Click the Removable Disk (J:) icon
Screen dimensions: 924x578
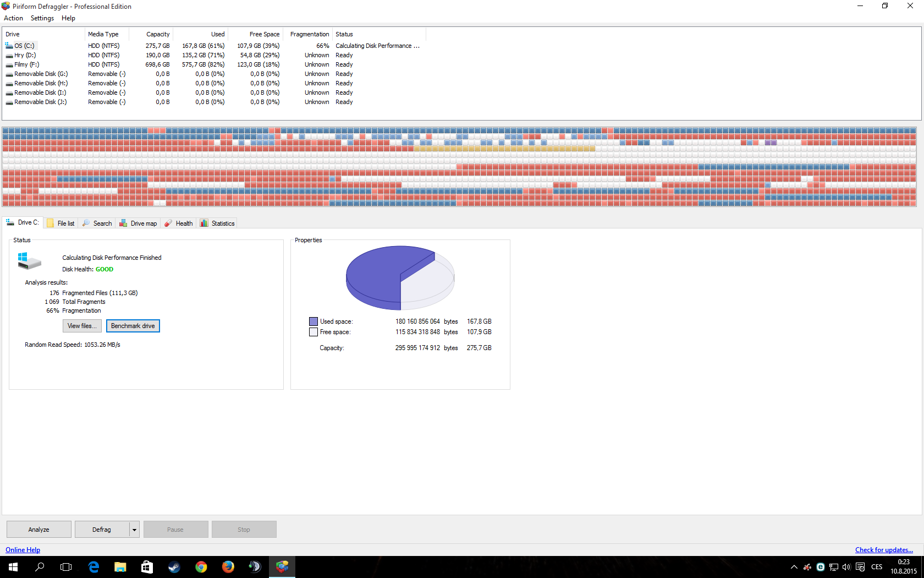(x=9, y=102)
